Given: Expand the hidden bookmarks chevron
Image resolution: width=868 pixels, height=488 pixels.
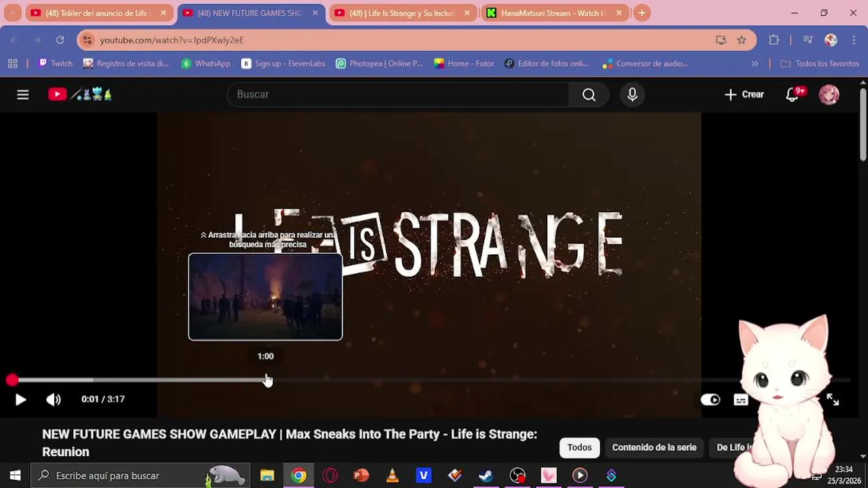Looking at the screenshot, I should (755, 64).
